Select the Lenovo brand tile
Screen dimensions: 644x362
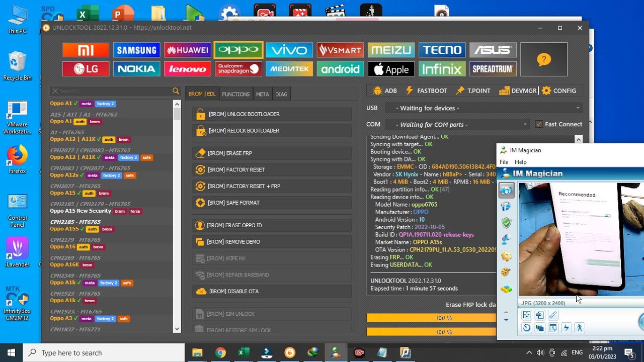(x=187, y=69)
